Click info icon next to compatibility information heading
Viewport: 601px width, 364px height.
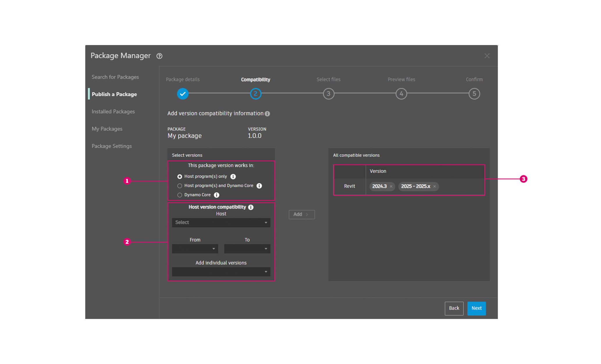tap(267, 114)
